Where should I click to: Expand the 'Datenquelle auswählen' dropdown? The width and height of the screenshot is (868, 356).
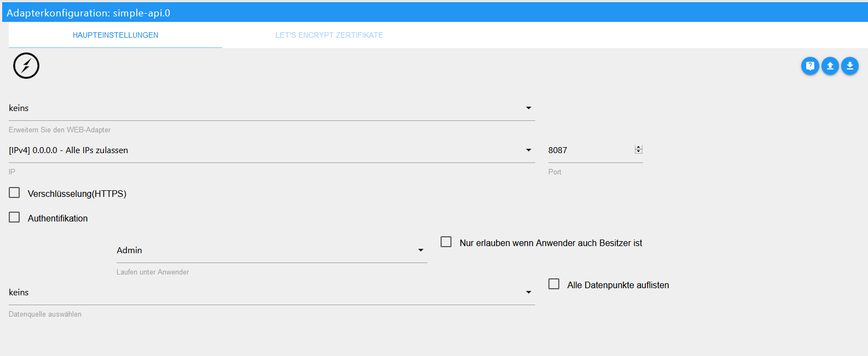click(x=271, y=293)
